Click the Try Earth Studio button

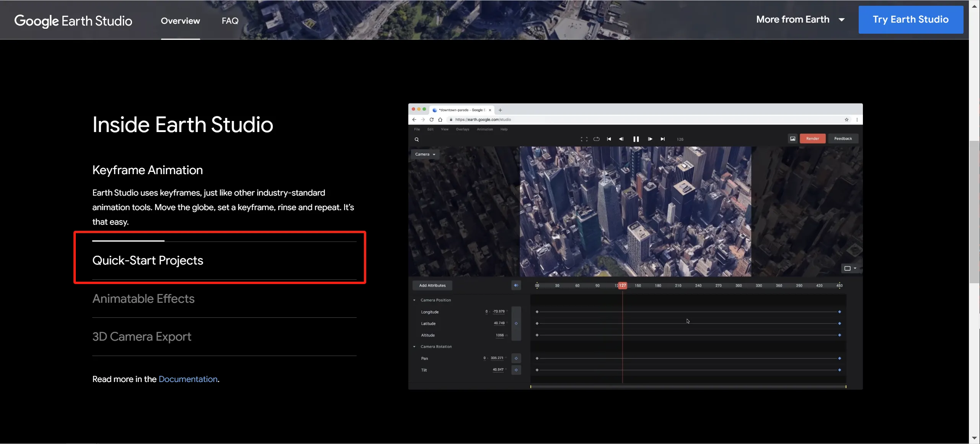[910, 20]
